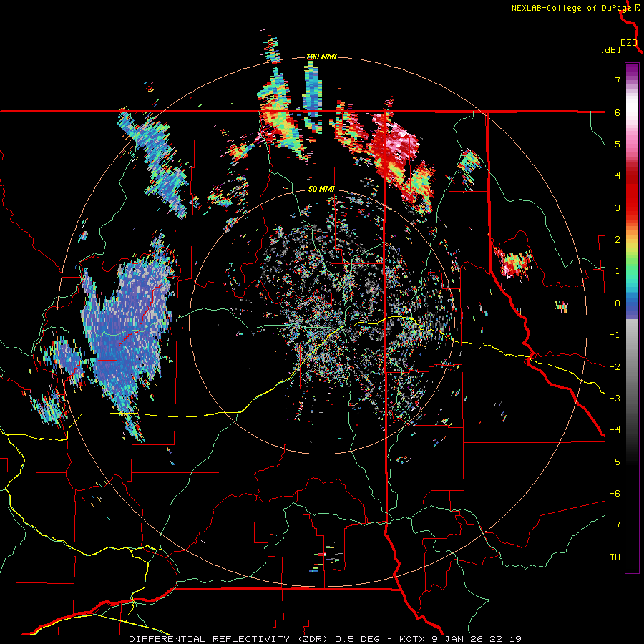Click the 7 dB tick on the color scale
Screen dimensions: 644x644
tap(618, 80)
